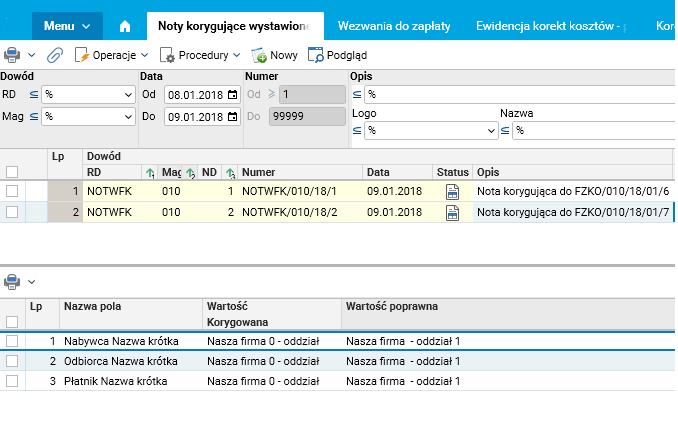Viewport: 678px width, 448px height.
Task: Check the Nabywca Nazwa krótka row checkbox
Action: pyautogui.click(x=12, y=341)
